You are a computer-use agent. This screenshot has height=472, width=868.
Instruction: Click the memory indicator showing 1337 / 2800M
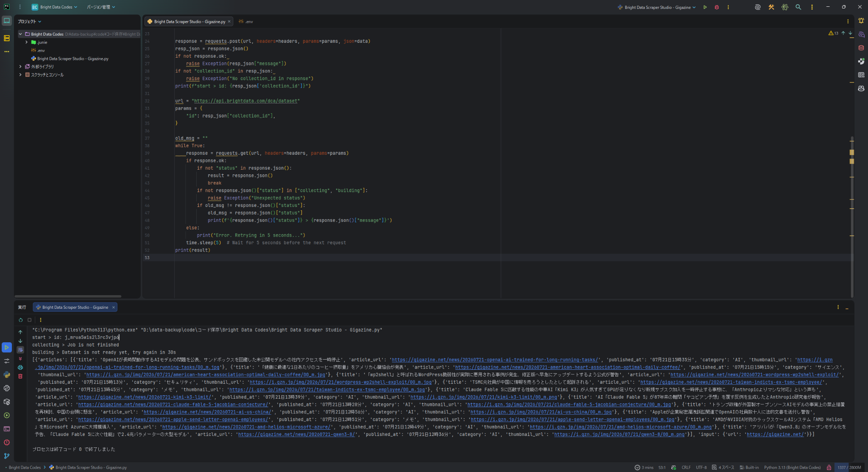pos(849,467)
